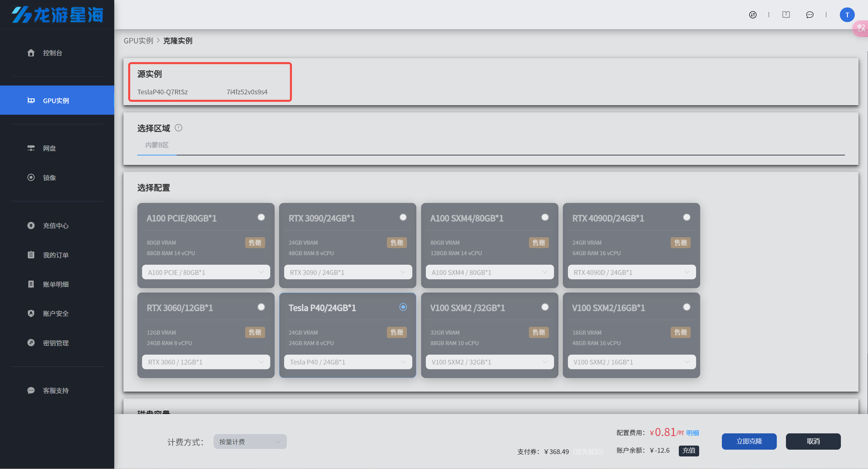This screenshot has width=868, height=469.
Task: Click the 镜像 image icon in the sidebar
Action: click(31, 177)
